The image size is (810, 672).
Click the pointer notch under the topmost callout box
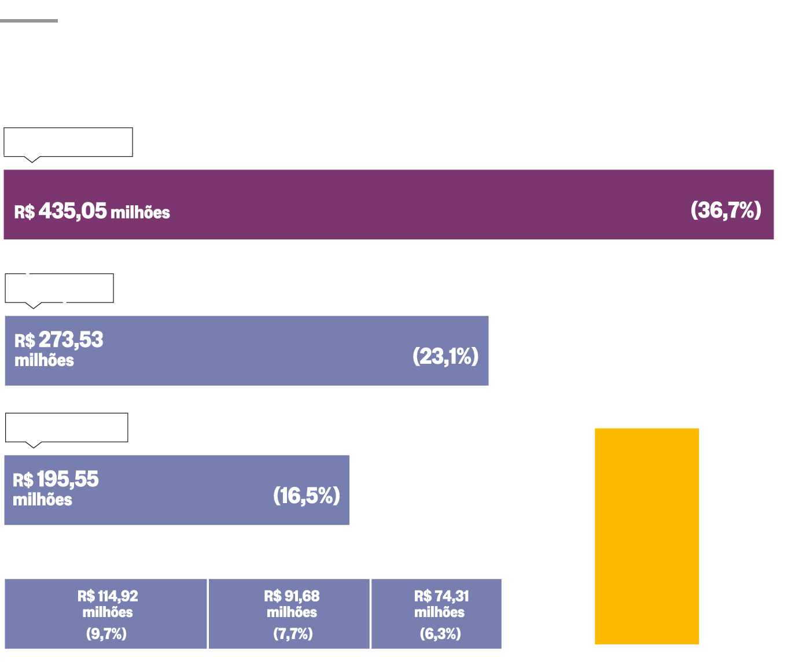pos(32,159)
